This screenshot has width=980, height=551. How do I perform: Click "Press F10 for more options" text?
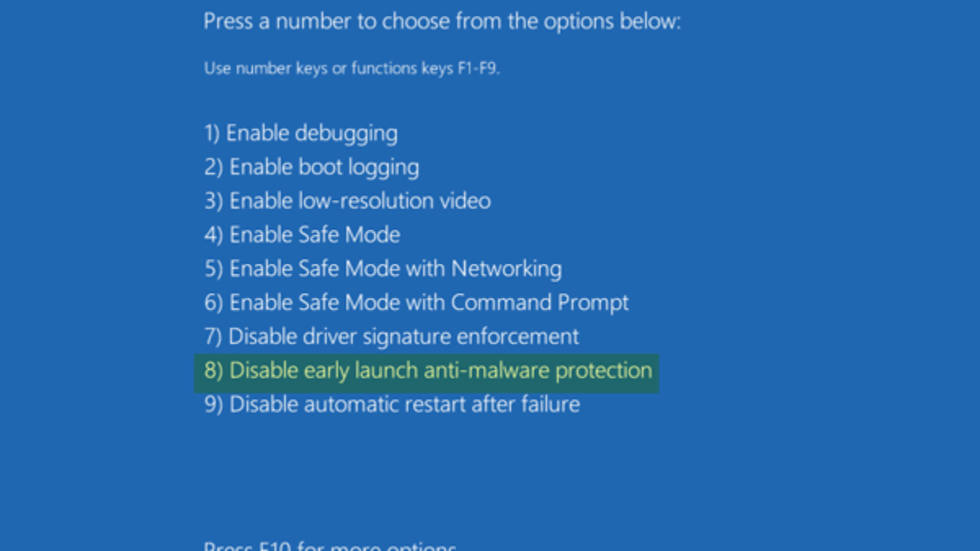[x=330, y=545]
